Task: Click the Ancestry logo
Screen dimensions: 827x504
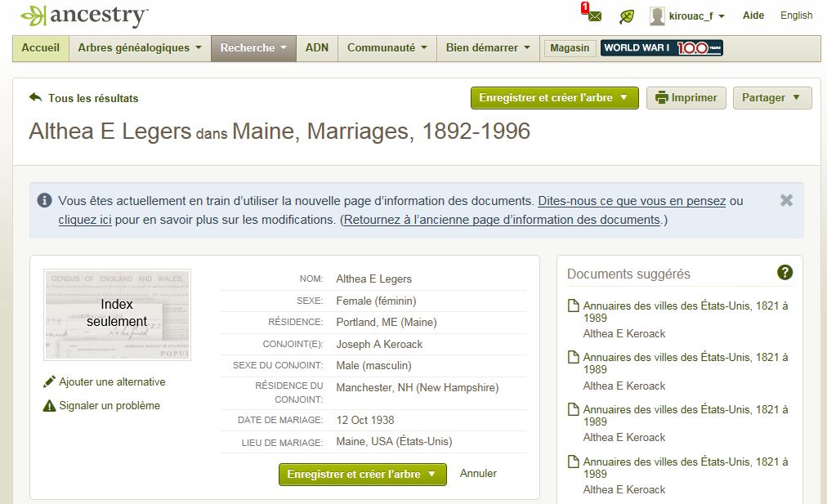Action: [84, 16]
